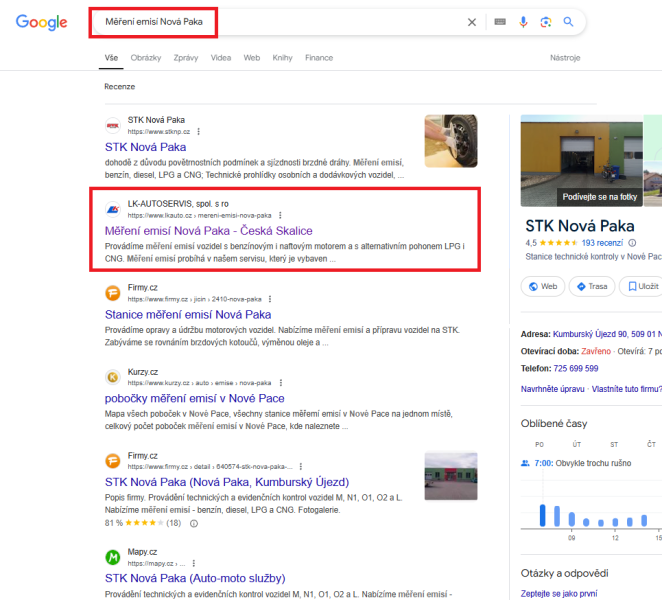Click info icon beside 193 recenzi
This screenshot has width=662, height=600.
pyautogui.click(x=632, y=243)
